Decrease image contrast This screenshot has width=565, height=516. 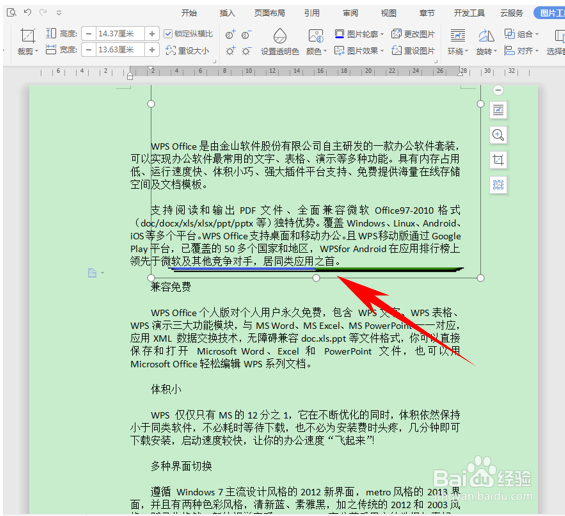(x=246, y=35)
